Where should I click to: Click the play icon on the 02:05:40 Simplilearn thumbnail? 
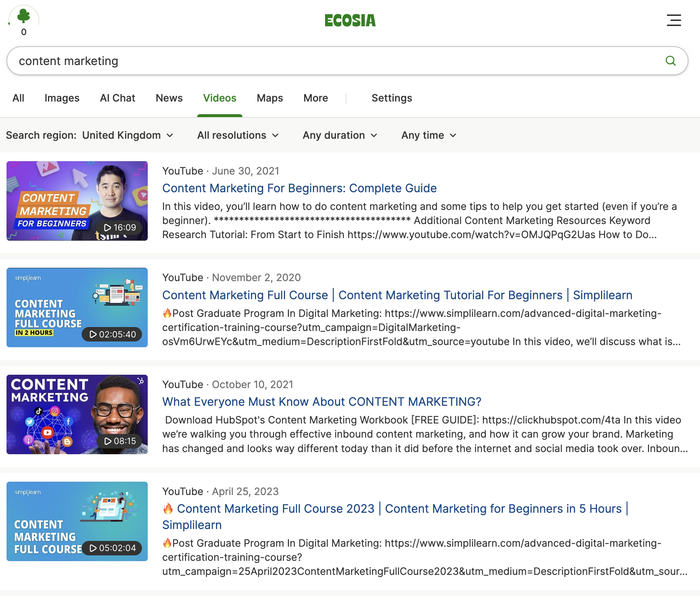[x=94, y=335]
